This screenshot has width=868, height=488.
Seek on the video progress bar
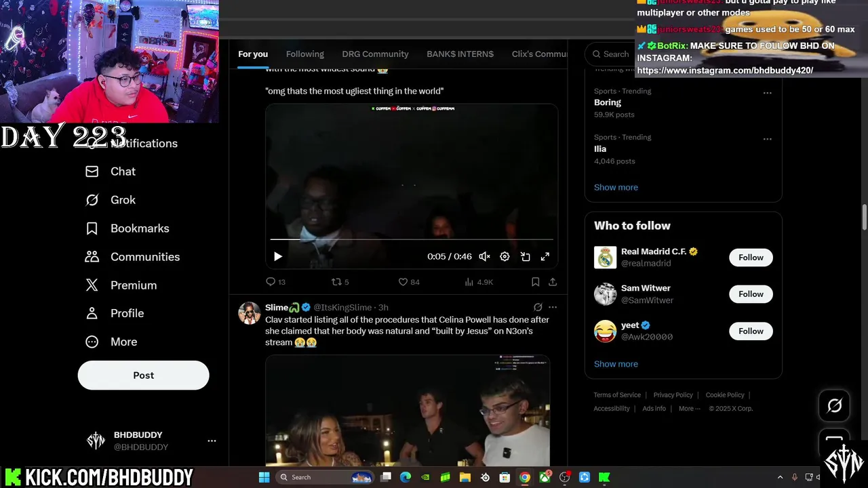point(412,239)
